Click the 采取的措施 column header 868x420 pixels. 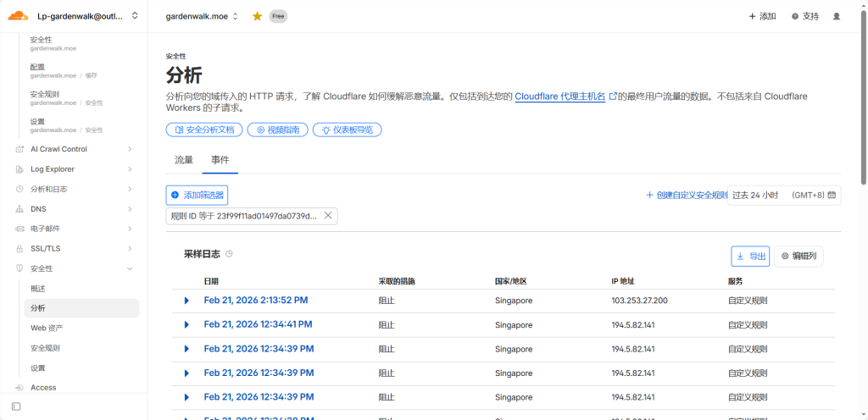(397, 281)
